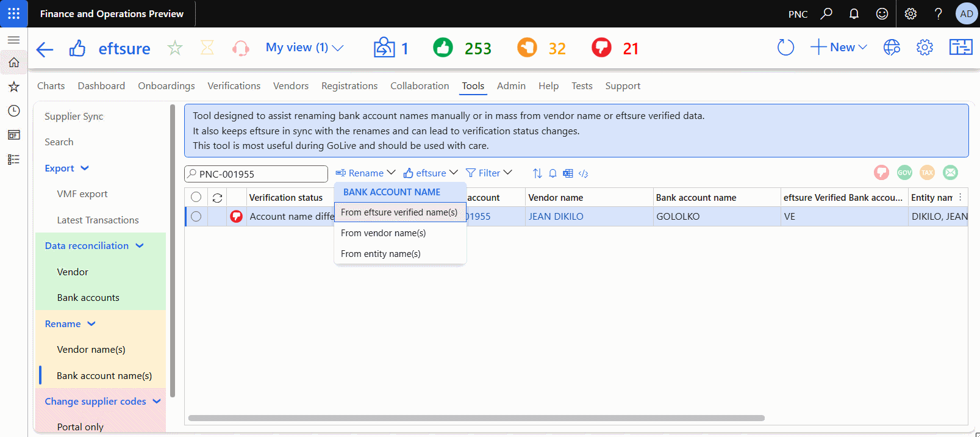
Task: Collapse the Change supplier codes section
Action: tap(102, 402)
